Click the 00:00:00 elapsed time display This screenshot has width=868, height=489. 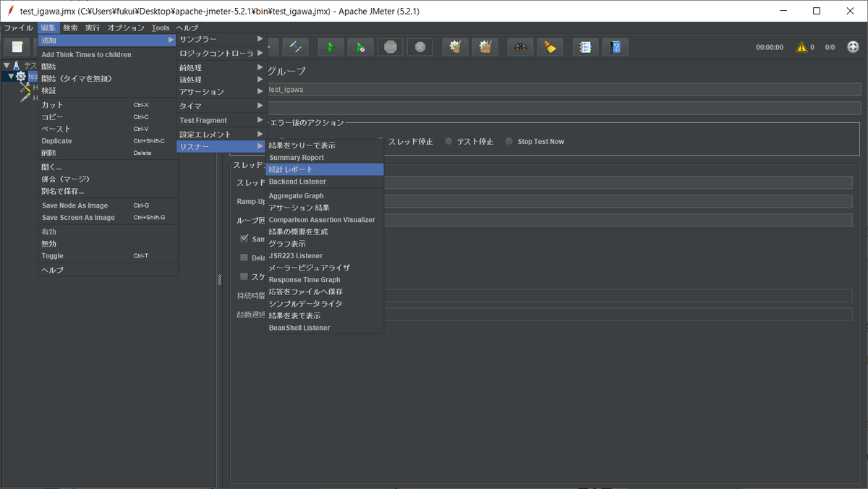coord(769,47)
